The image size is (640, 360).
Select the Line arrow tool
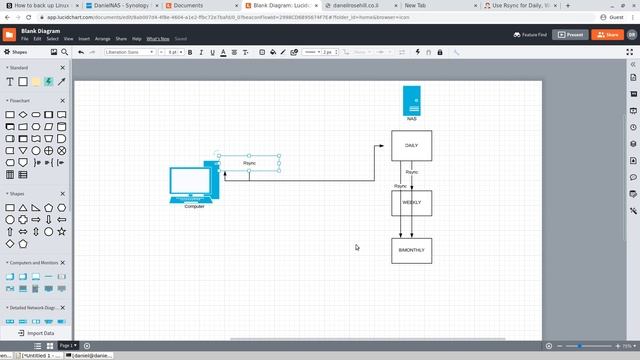click(x=61, y=82)
